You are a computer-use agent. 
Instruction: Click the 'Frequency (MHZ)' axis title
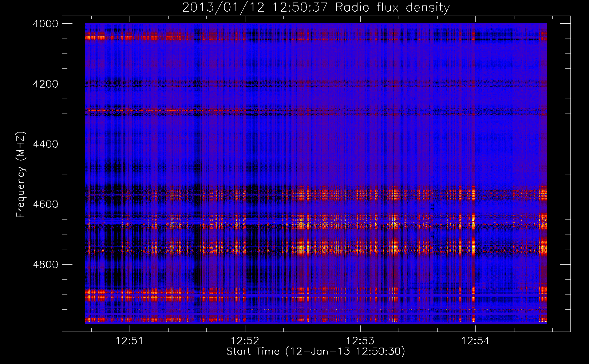(21, 174)
